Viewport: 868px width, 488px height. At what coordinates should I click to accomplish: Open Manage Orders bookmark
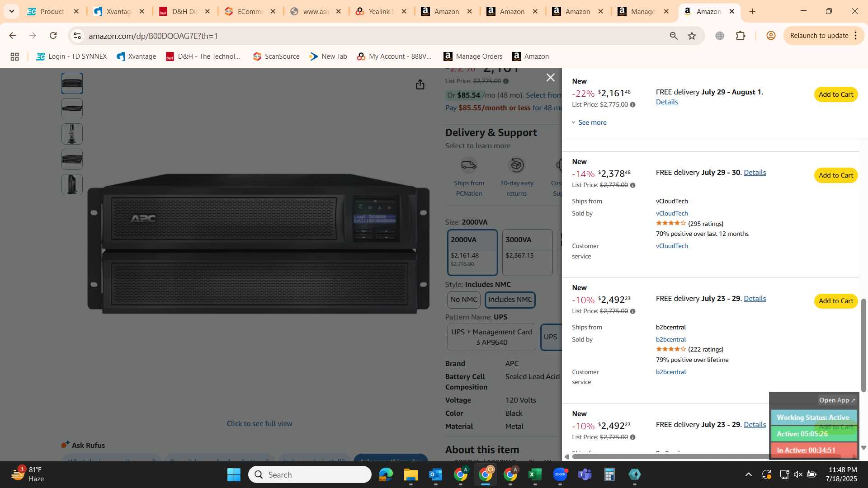[x=473, y=56]
